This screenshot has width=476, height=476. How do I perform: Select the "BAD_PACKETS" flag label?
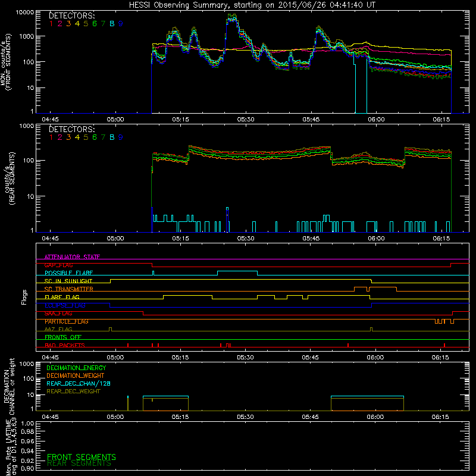(x=65, y=345)
